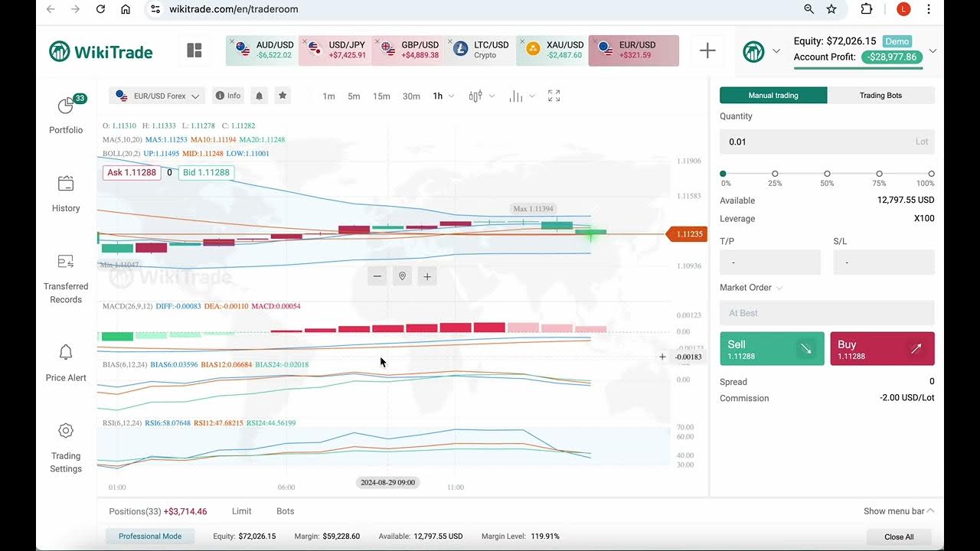Screen dimensions: 980x551
Task: Click Close All button
Action: point(899,536)
